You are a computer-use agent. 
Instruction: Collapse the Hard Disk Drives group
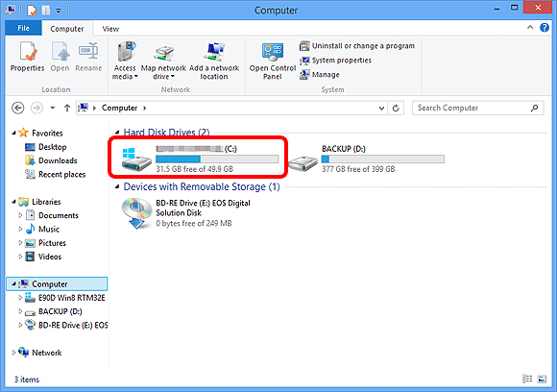[117, 133]
